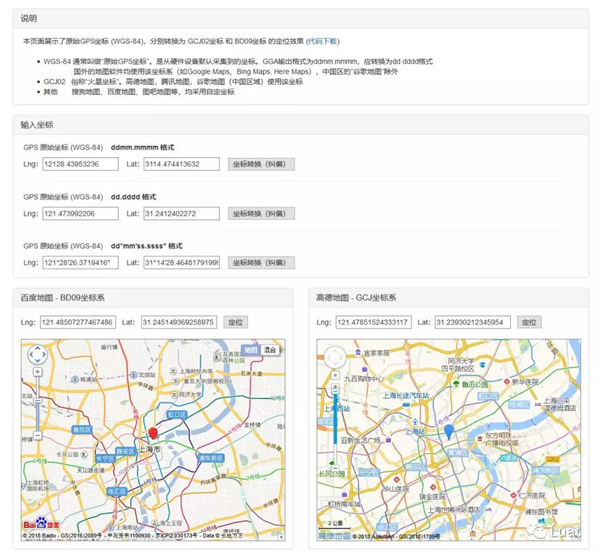This screenshot has height=556, width=600.
Task: Focus the Lat field with 3114.474413632
Action: pos(181,164)
